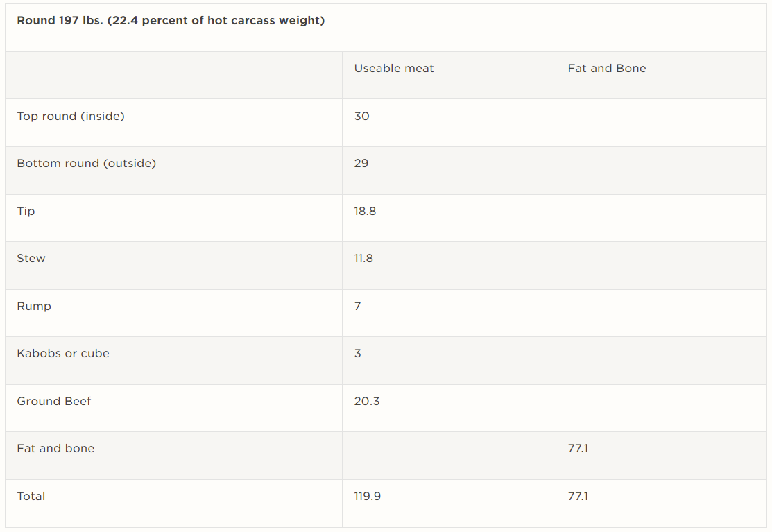Image resolution: width=772 pixels, height=532 pixels.
Task: Select the Useable meat column header
Action: coord(394,69)
